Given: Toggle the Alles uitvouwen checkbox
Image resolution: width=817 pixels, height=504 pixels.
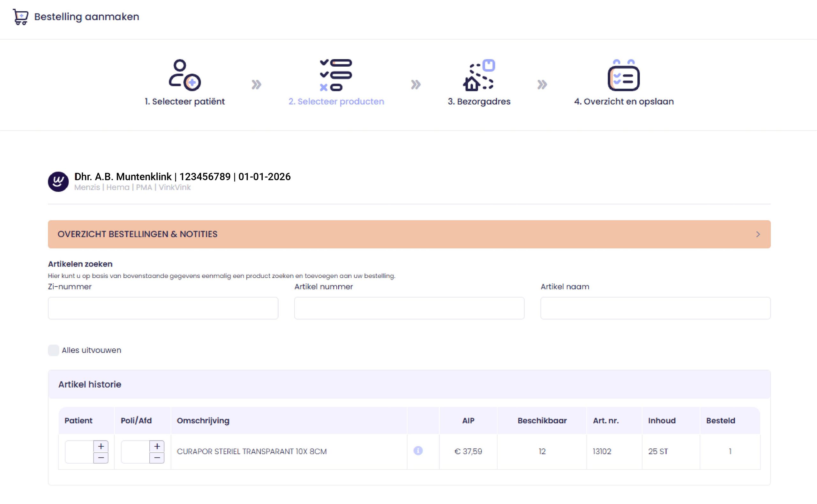Looking at the screenshot, I should [53, 350].
